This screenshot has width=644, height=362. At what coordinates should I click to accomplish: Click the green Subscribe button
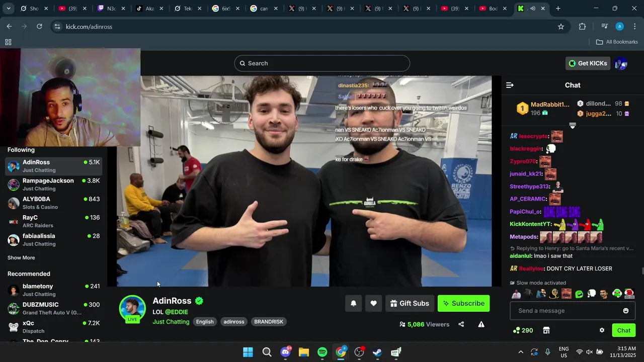pos(463,303)
